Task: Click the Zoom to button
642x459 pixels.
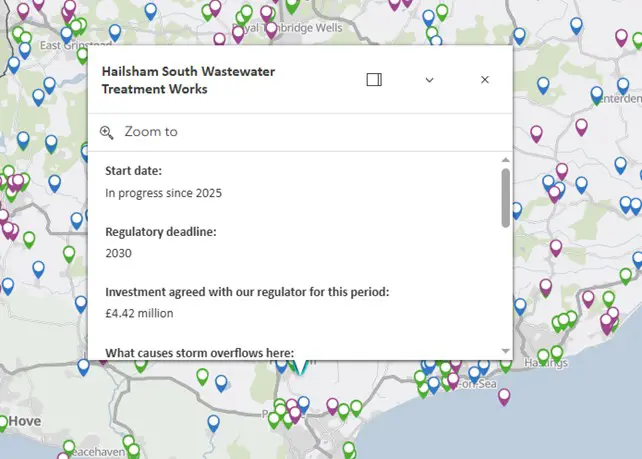Action: 150,132
